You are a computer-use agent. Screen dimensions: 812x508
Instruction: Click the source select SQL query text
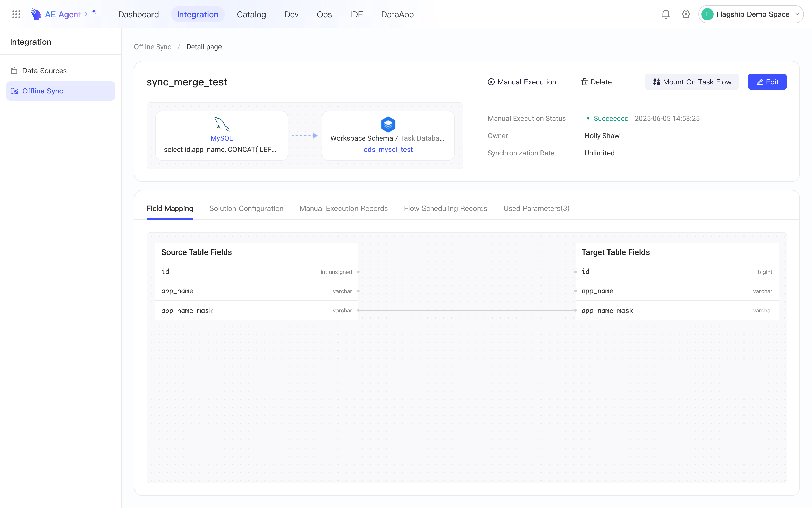pos(220,150)
